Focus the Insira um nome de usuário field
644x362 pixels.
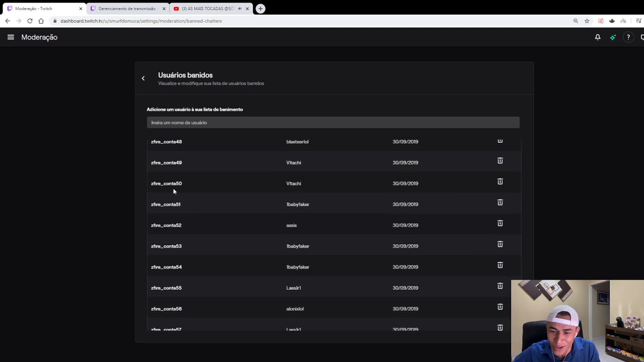pos(333,123)
